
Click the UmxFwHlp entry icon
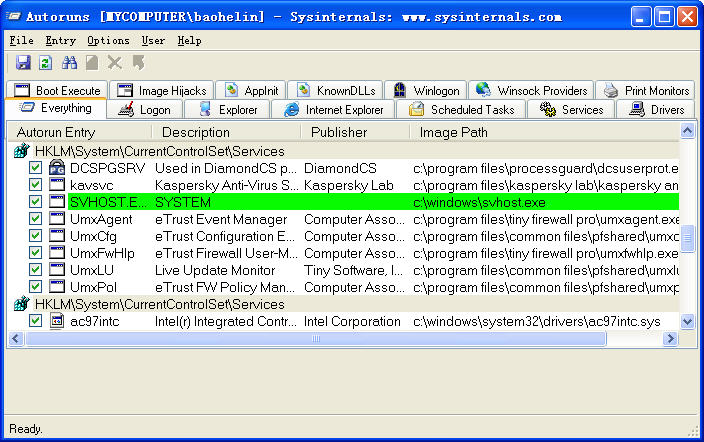coord(57,252)
